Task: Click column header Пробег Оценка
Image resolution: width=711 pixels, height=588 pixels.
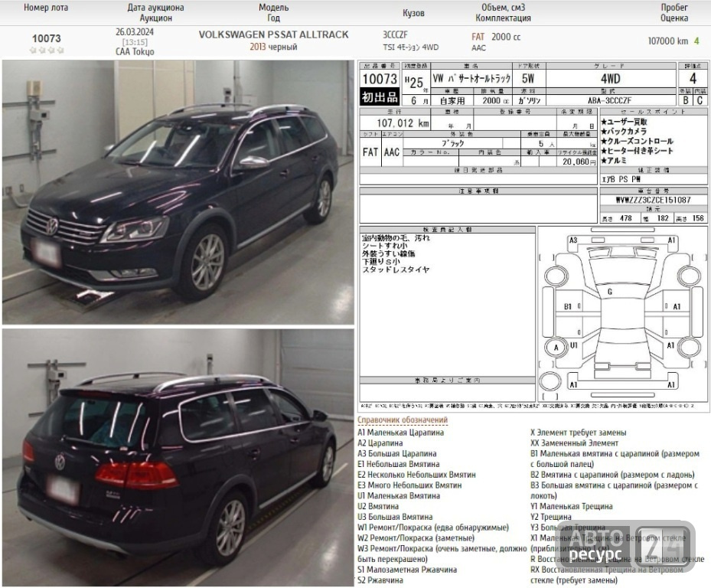Action: pyautogui.click(x=674, y=13)
